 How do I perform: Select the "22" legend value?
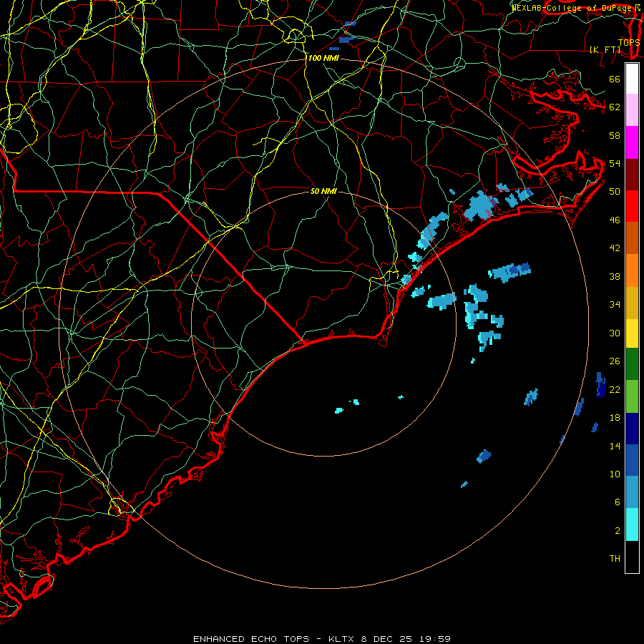tap(615, 390)
